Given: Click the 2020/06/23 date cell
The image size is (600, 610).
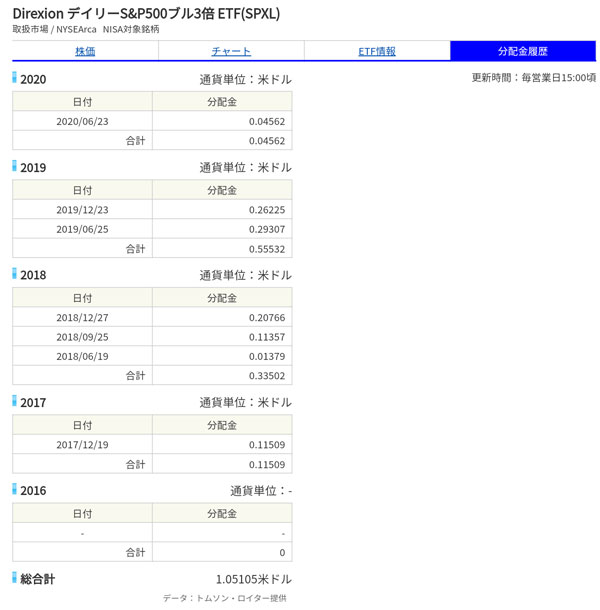Looking at the screenshot, I should coord(82,121).
